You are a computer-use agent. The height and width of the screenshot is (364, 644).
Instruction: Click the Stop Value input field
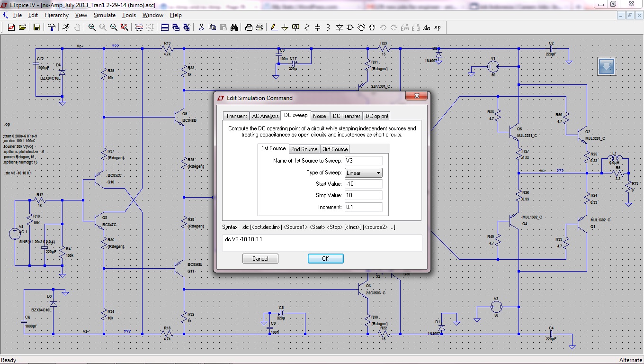(x=364, y=195)
